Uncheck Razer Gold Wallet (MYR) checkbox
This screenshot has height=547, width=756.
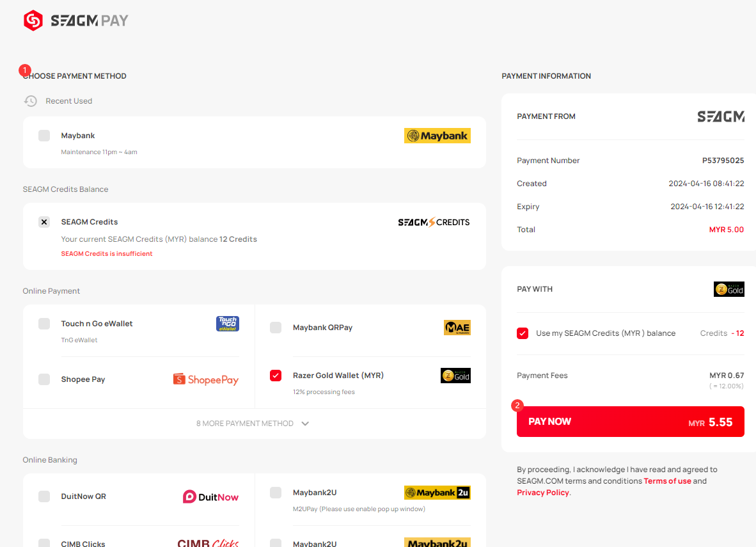point(276,376)
